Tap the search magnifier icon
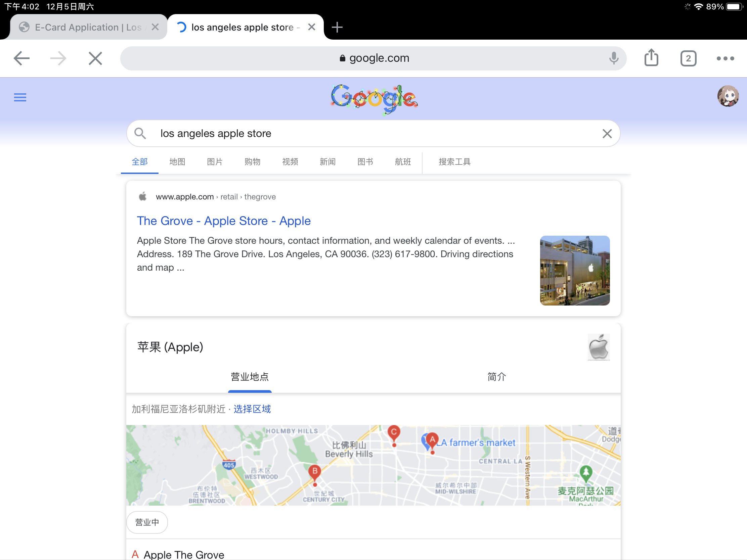The width and height of the screenshot is (747, 560). click(x=140, y=133)
